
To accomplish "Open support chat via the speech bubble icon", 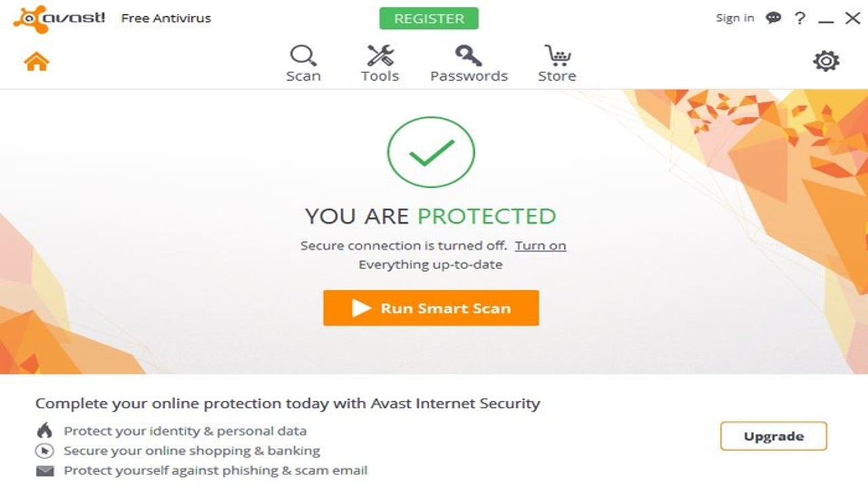I will (x=773, y=18).
